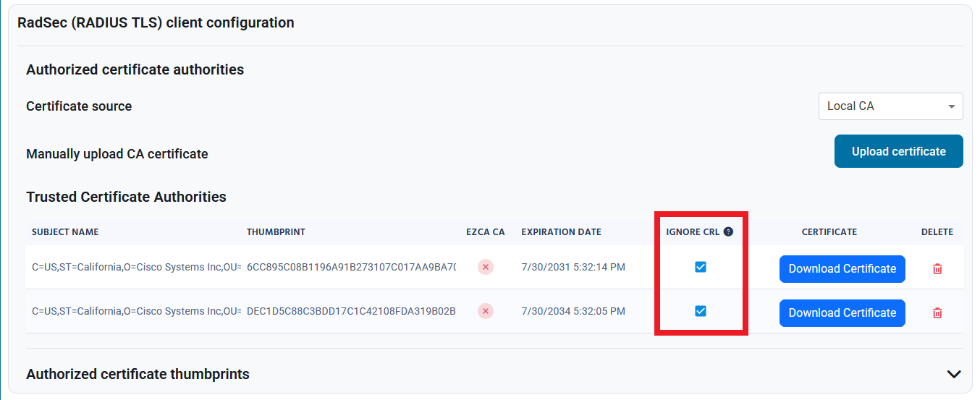980x400 pixels.
Task: Click the expiration date 7/30/2031 5:32:14 PM
Action: [x=573, y=267]
